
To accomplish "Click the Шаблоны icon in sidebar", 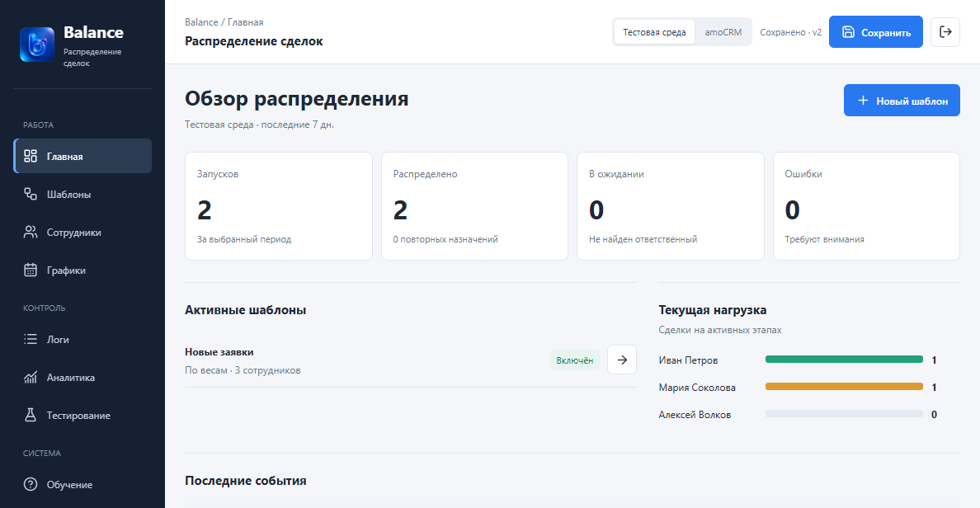I will 31,195.
